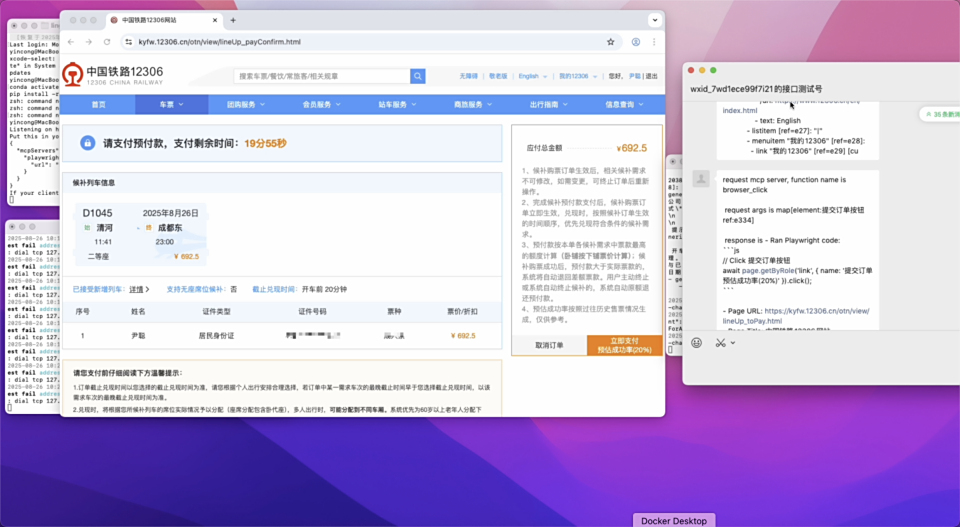Expand the 站车服务 menu
This screenshot has width=960, height=527.
click(x=397, y=105)
